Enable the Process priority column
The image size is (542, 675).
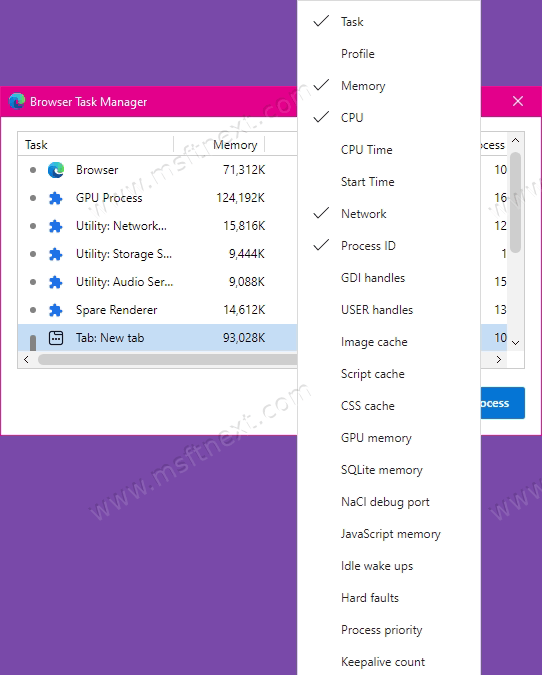pyautogui.click(x=389, y=630)
